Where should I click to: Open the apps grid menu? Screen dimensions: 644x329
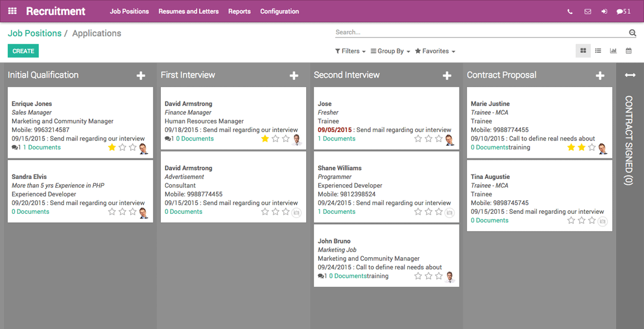pos(12,11)
